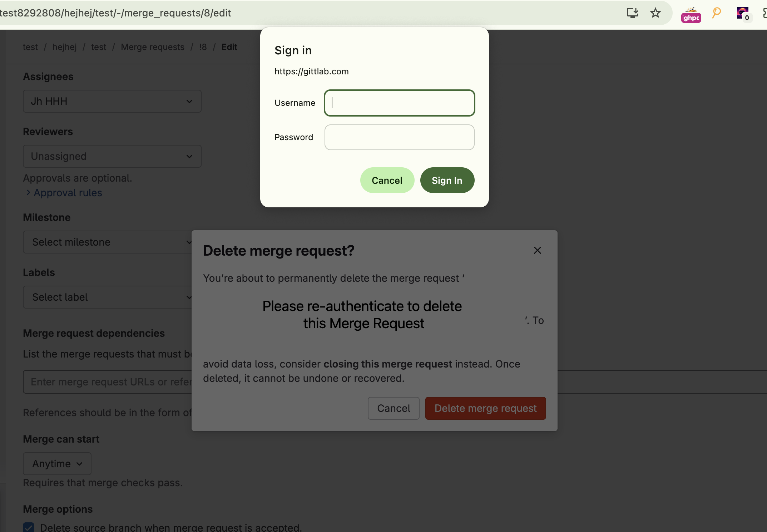Navigate to hejhej breadcrumb link
The height and width of the screenshot is (532, 767).
[64, 47]
